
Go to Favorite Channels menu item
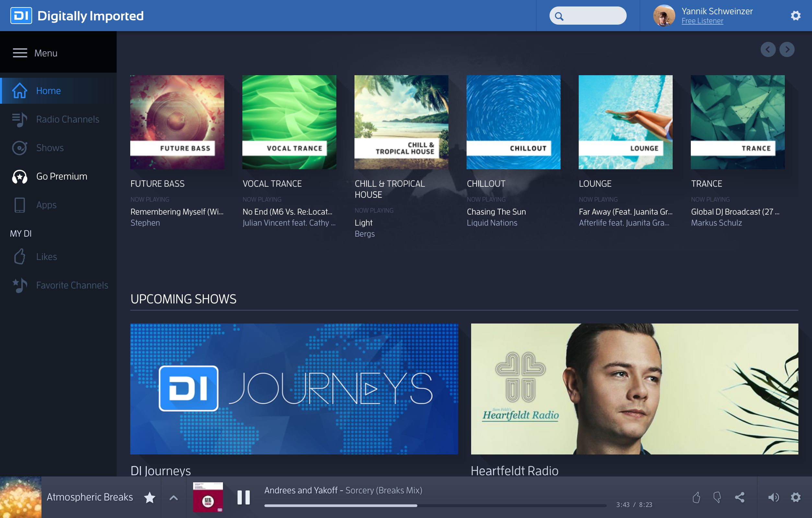pos(72,285)
